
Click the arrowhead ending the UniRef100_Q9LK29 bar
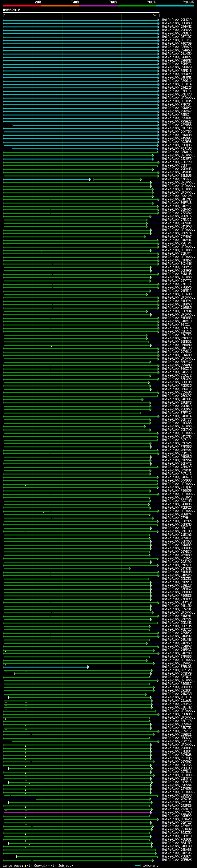point(158,20)
